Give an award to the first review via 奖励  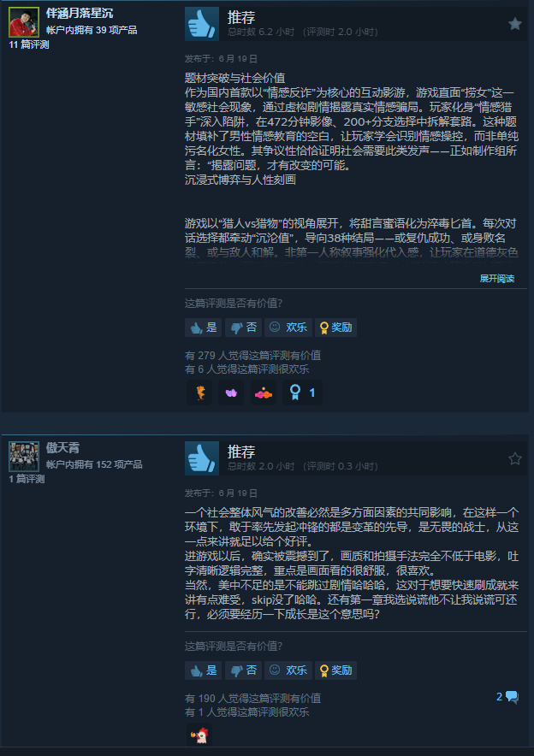(335, 328)
